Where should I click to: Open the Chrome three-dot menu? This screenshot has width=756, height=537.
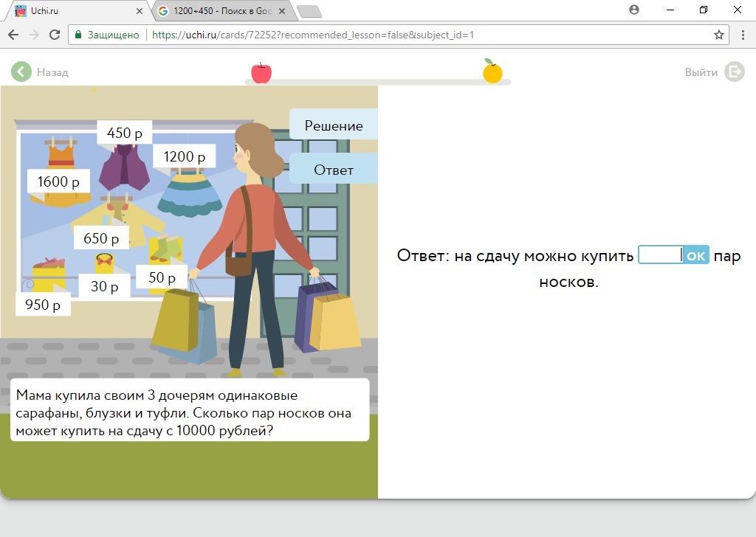click(x=743, y=35)
